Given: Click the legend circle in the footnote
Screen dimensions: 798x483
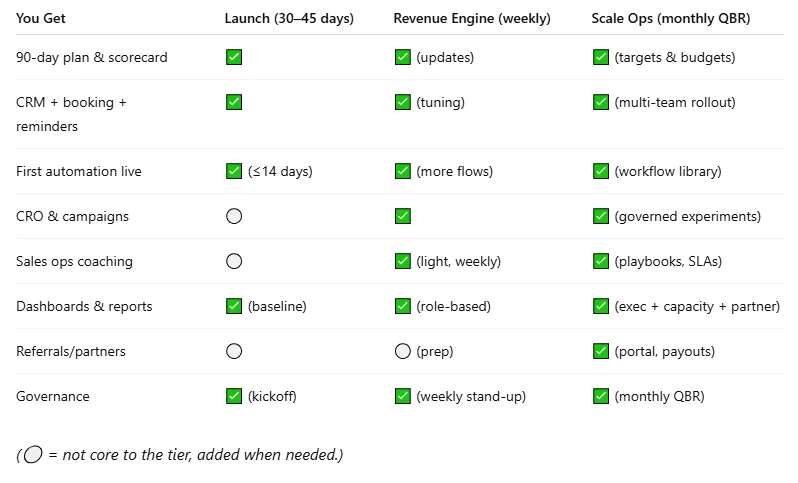Looking at the screenshot, I should pyautogui.click(x=33, y=454).
